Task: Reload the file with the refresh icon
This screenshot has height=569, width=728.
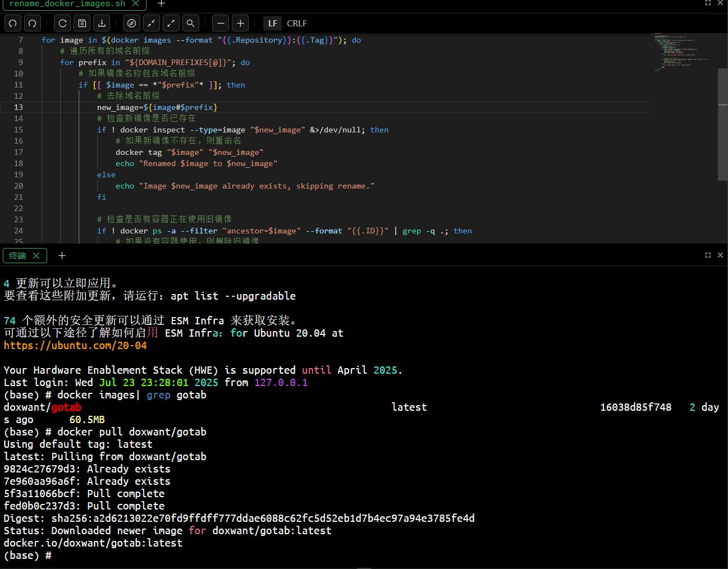Action: pyautogui.click(x=63, y=24)
